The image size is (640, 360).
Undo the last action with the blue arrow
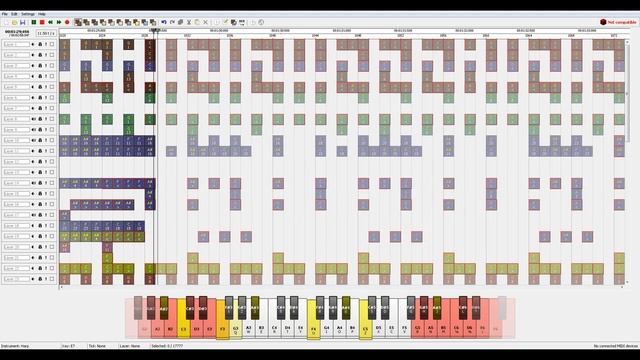coord(164,22)
